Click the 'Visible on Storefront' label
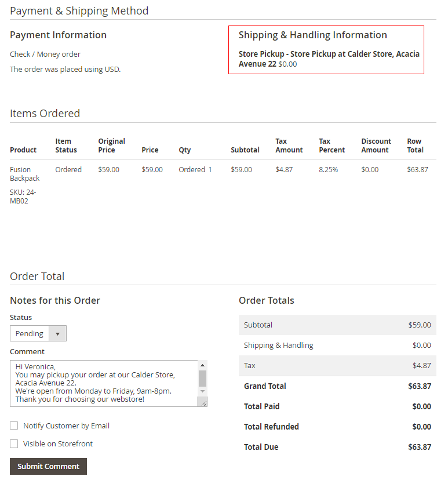 58,443
